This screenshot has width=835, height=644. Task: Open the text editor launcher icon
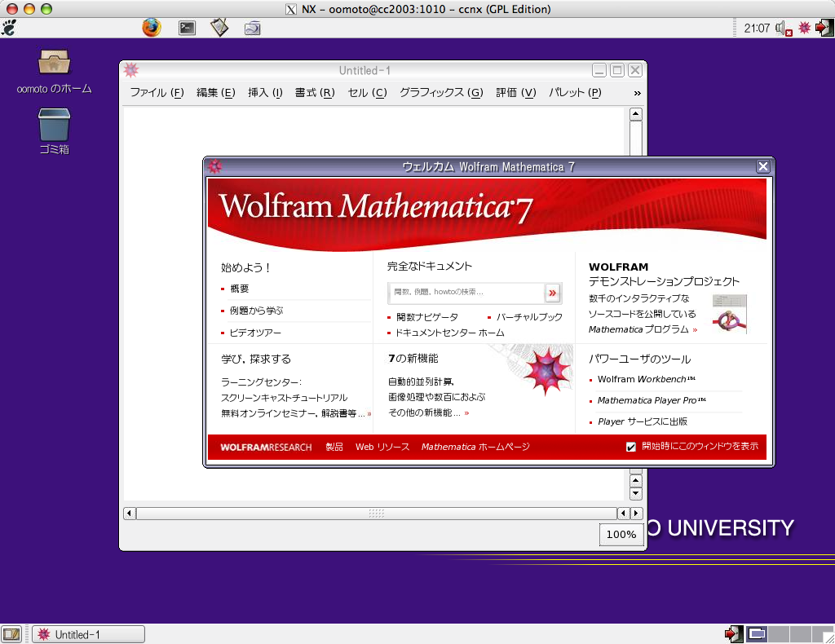click(219, 27)
